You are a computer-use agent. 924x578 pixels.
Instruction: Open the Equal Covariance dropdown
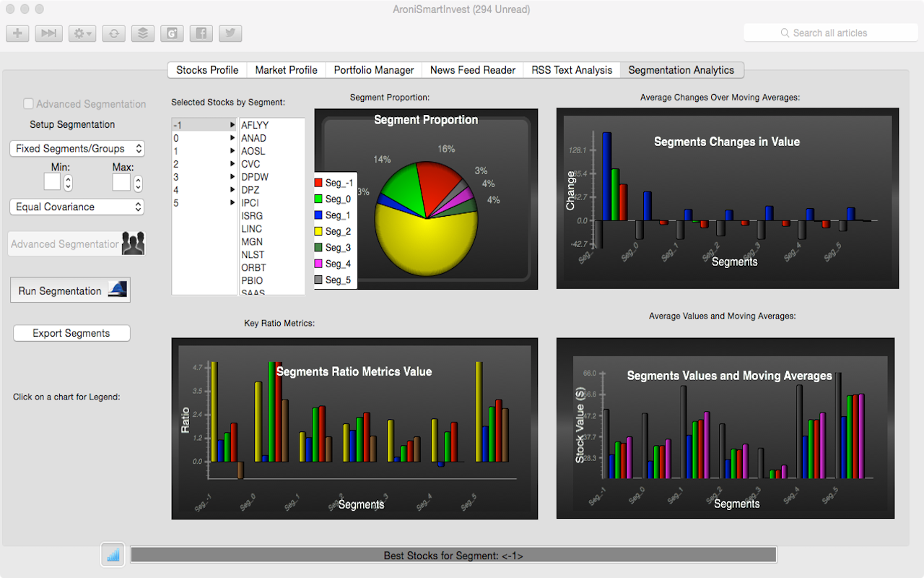click(x=77, y=207)
